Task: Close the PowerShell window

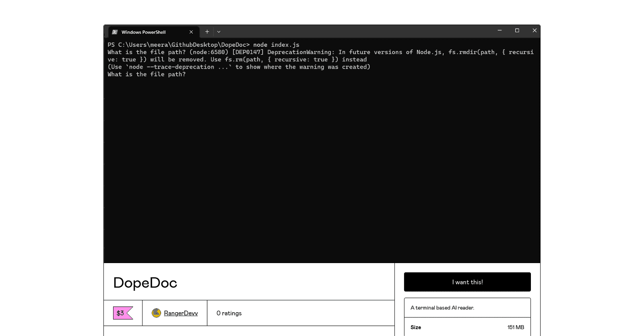Action: tap(535, 31)
